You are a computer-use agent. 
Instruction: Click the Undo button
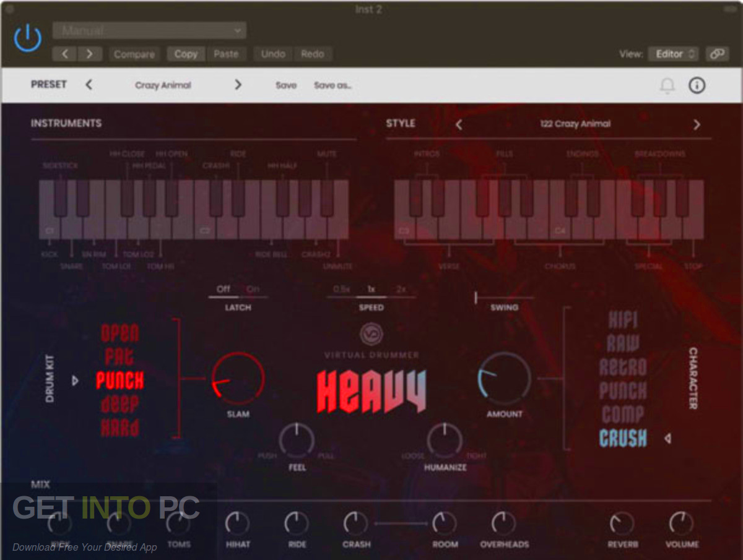tap(272, 54)
